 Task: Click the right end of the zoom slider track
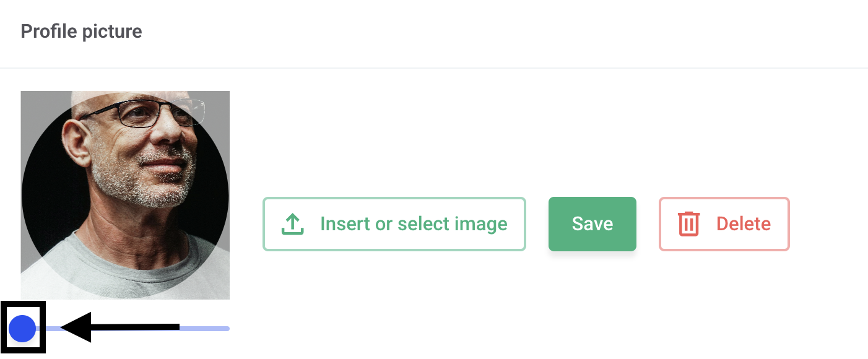(227, 328)
